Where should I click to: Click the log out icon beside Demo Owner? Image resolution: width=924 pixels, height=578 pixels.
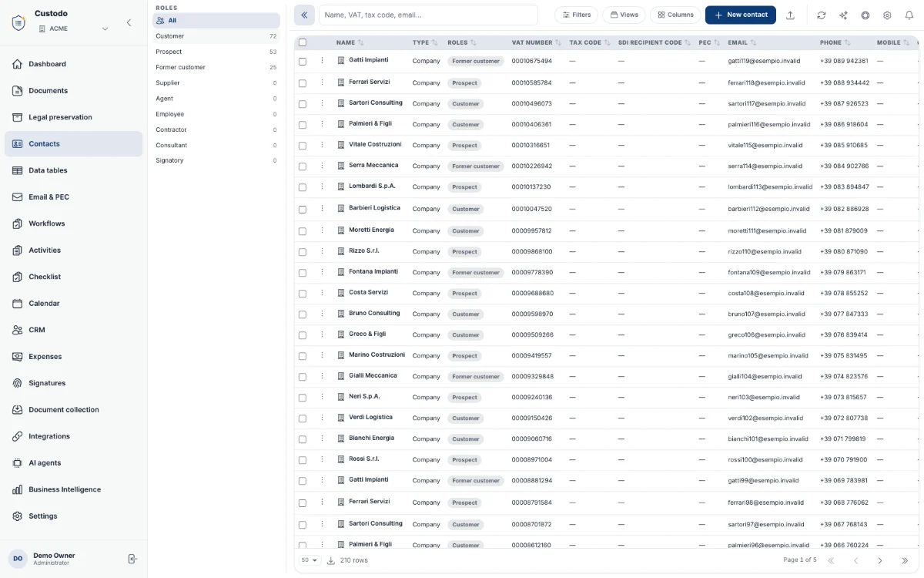[132, 559]
